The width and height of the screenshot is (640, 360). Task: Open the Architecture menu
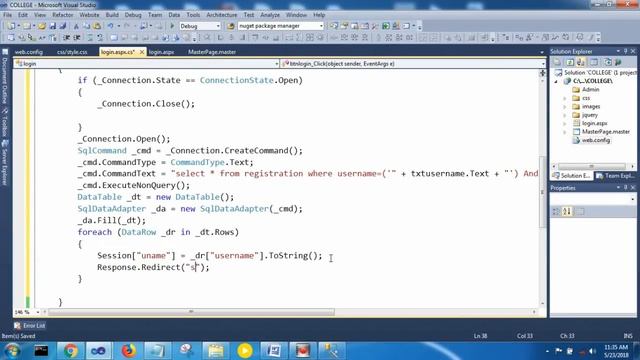(221, 15)
